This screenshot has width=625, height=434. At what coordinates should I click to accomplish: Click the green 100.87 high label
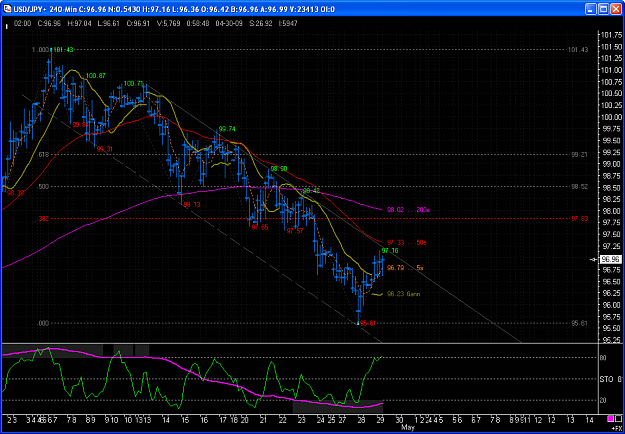(x=96, y=75)
